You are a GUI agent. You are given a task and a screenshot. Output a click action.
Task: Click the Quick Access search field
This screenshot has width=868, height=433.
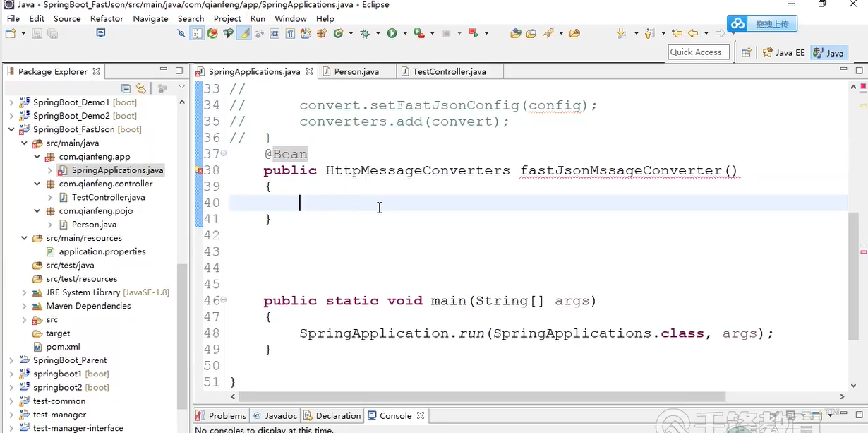tap(697, 52)
